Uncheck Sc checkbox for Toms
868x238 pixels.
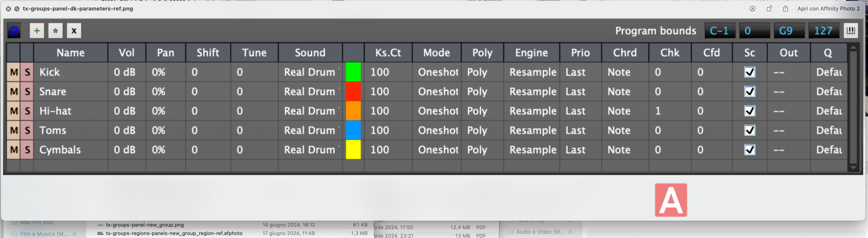pos(750,130)
